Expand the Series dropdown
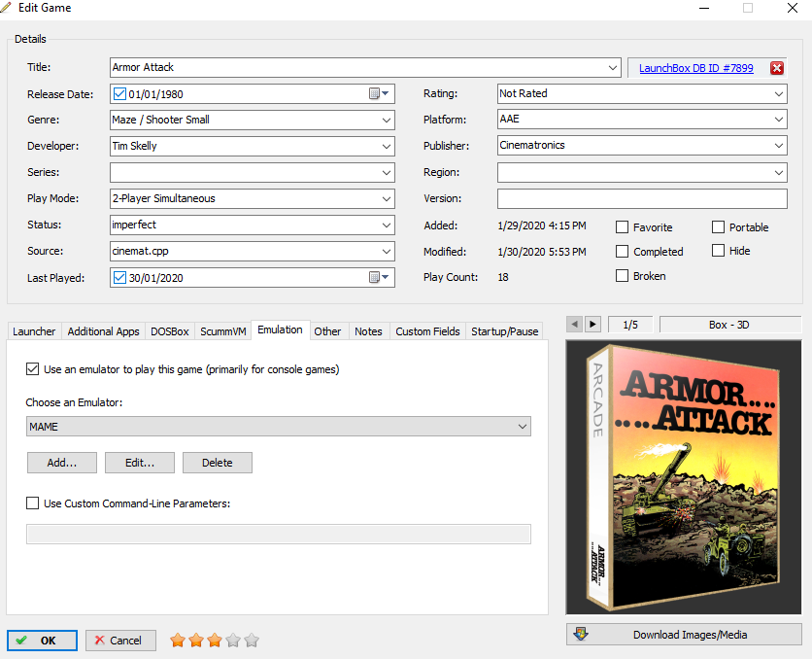Image resolution: width=812 pixels, height=659 pixels. (387, 172)
